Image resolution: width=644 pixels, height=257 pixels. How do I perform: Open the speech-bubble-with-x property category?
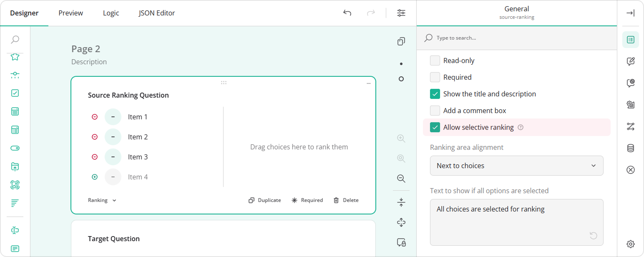pos(631,83)
